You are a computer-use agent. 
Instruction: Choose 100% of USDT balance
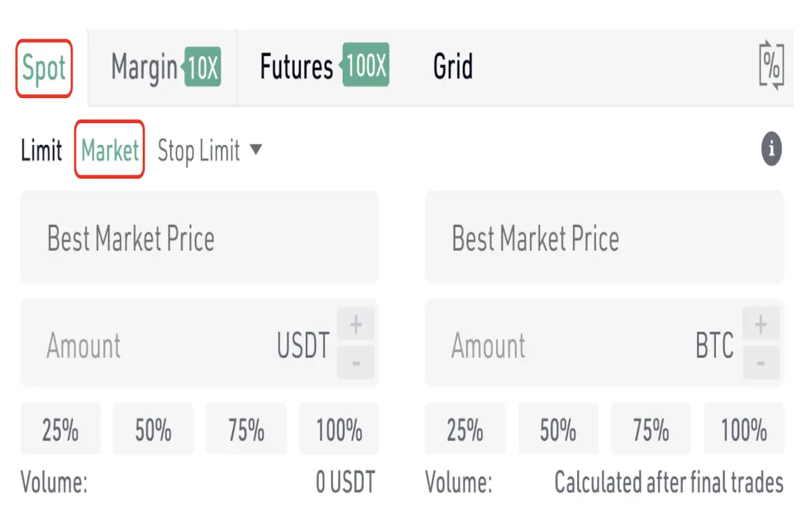339,429
